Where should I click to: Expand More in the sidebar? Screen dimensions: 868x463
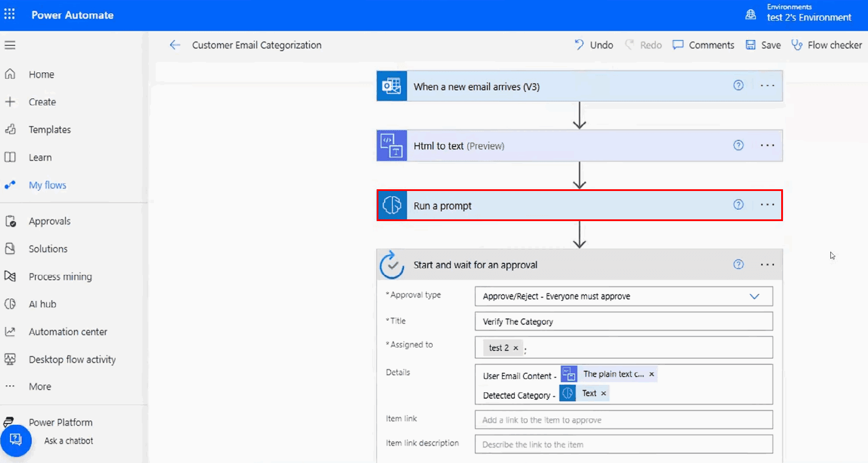[x=40, y=387]
